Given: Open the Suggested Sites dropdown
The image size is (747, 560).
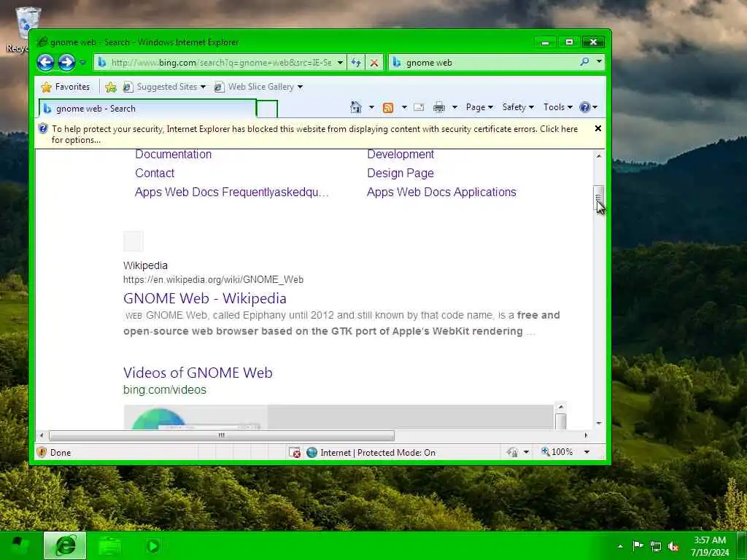Looking at the screenshot, I should point(164,87).
